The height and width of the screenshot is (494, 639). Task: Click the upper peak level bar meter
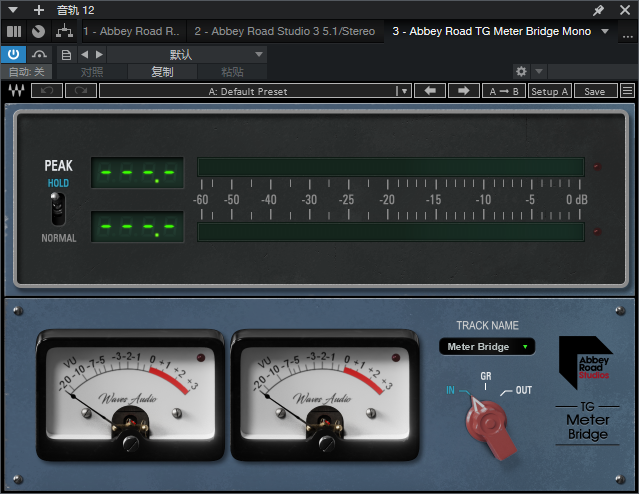pyautogui.click(x=391, y=167)
